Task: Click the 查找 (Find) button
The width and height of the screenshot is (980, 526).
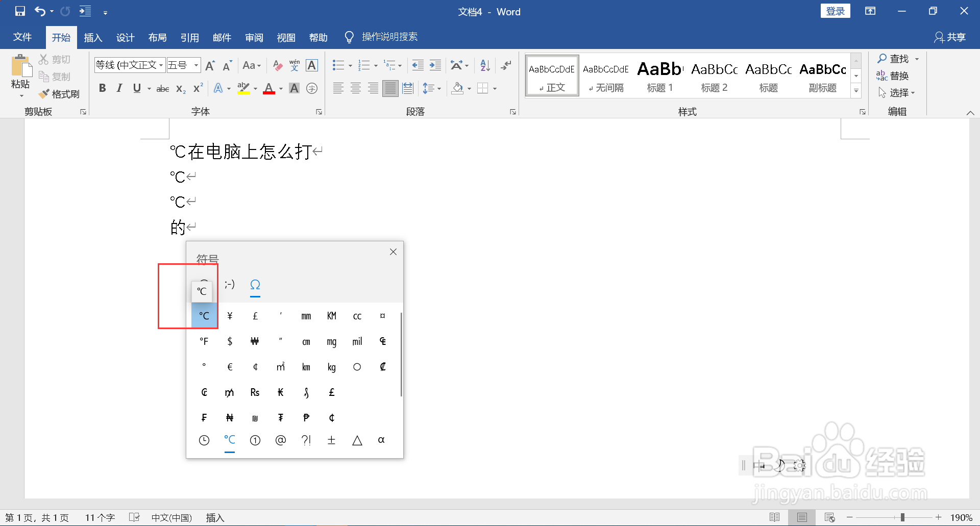Action: pyautogui.click(x=894, y=59)
